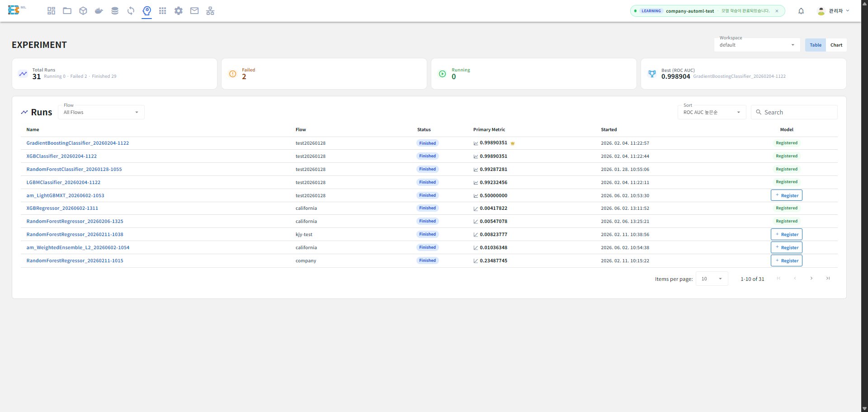Viewport: 868px width, 412px height.
Task: Click the crown icon on best run
Action: tap(513, 143)
